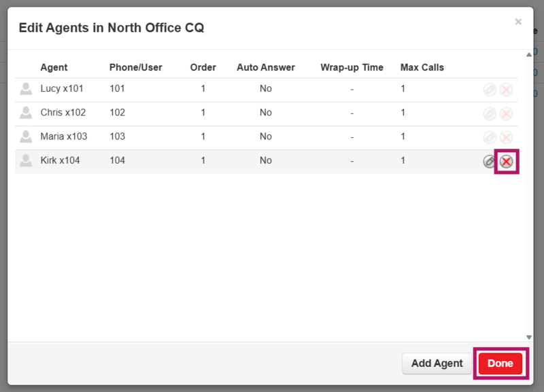Select the Maria x103 agent row
Screen dimensions: 544x392
204,137
